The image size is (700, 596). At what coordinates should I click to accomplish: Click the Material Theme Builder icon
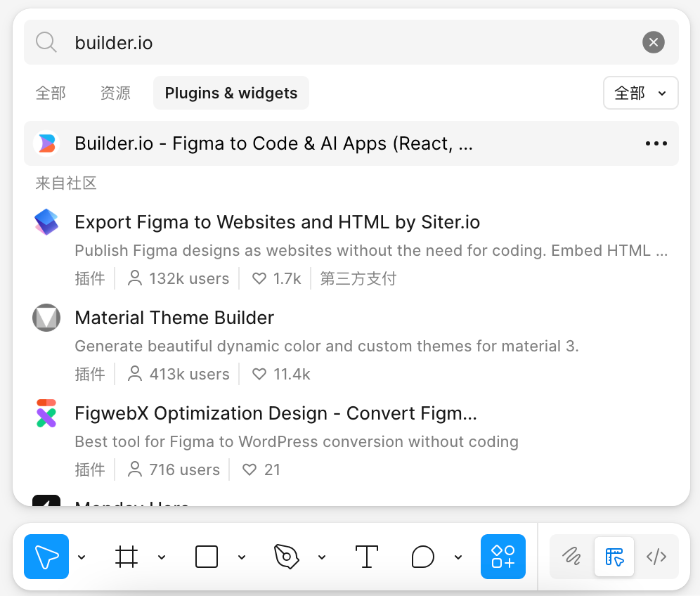click(46, 318)
